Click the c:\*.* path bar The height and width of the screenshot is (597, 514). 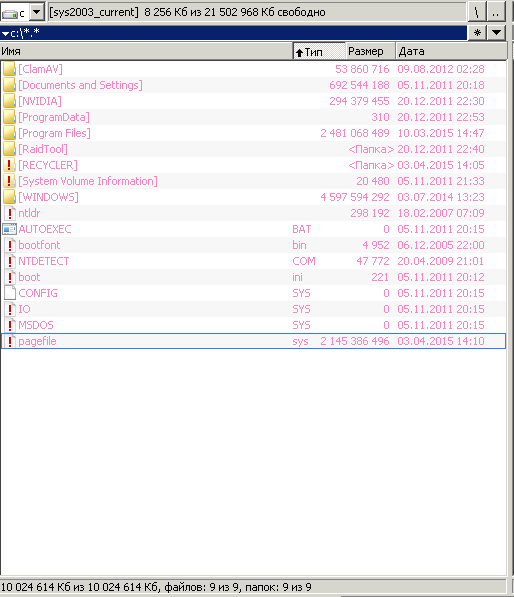(233, 33)
